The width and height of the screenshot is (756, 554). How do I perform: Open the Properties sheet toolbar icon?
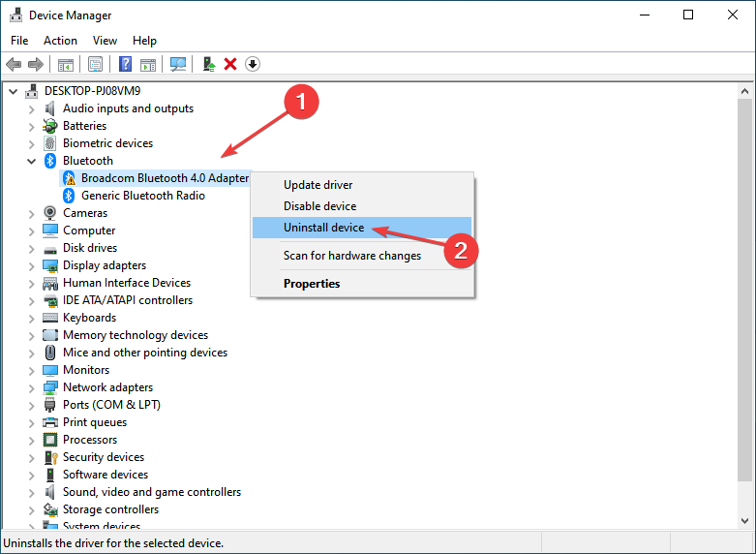click(95, 64)
